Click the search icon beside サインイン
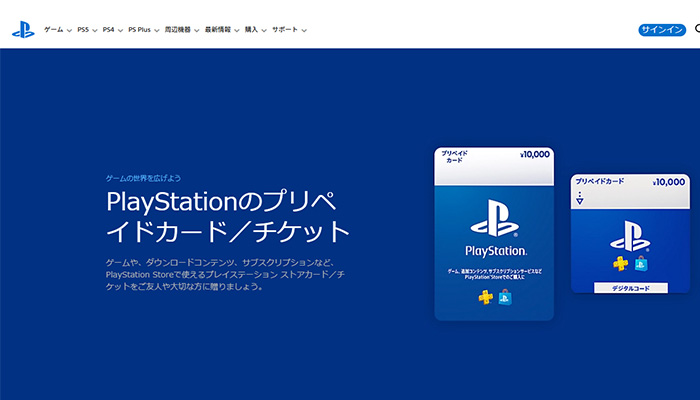 (697, 29)
